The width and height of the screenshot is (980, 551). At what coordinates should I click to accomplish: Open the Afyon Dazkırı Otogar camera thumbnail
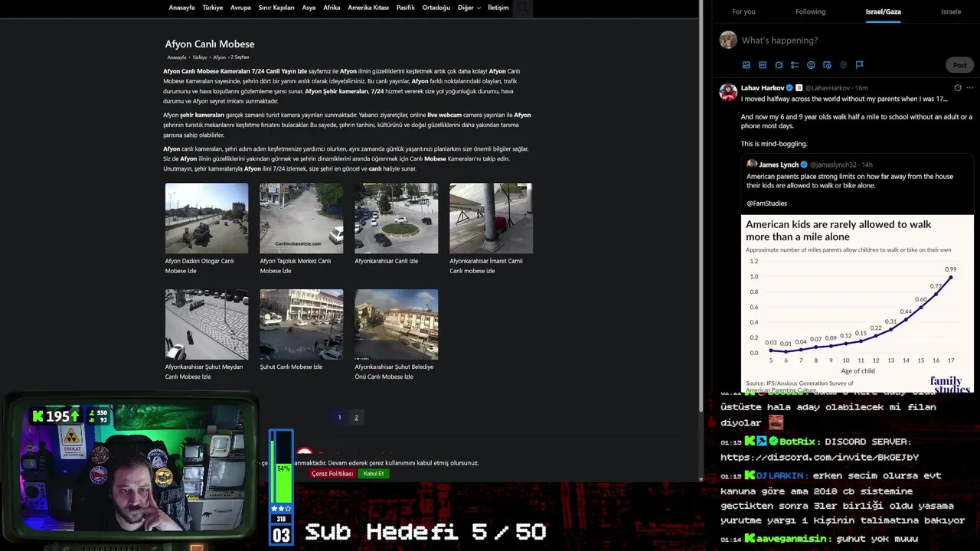[x=207, y=218]
